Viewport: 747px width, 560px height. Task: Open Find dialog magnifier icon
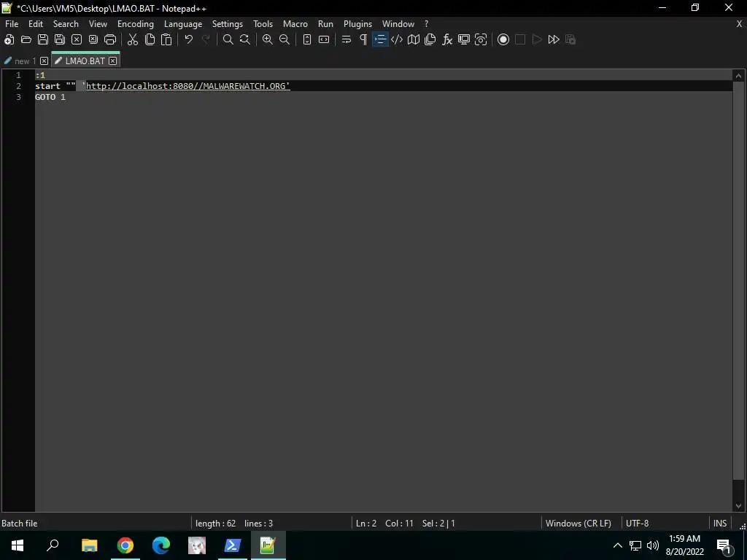point(228,39)
